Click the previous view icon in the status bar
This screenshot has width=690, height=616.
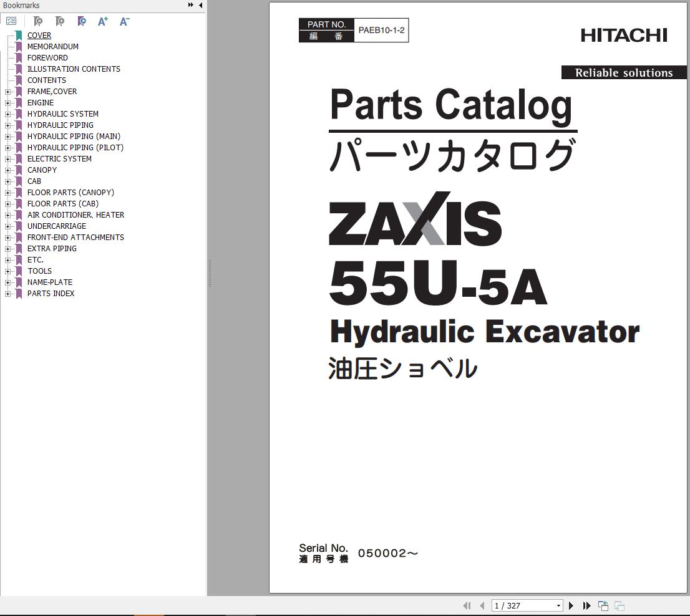603,605
